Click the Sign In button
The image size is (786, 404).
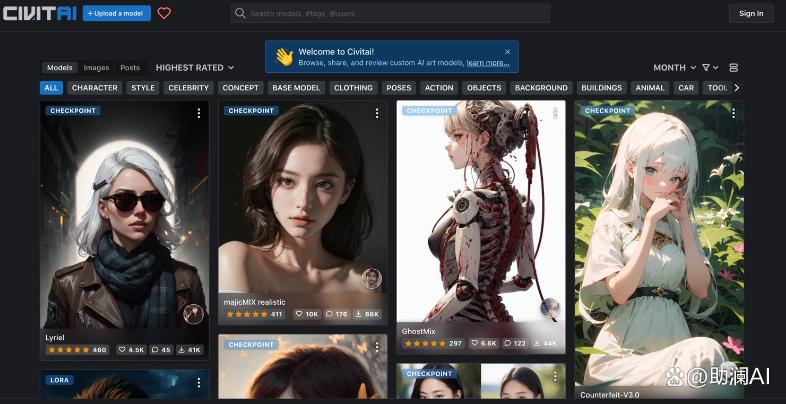pos(751,14)
